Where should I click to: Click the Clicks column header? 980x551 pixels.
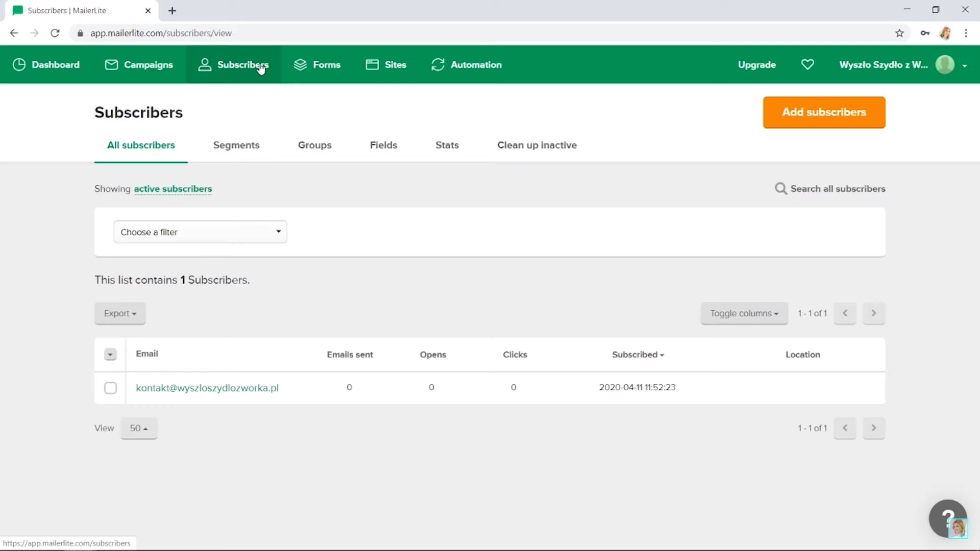[x=515, y=355]
